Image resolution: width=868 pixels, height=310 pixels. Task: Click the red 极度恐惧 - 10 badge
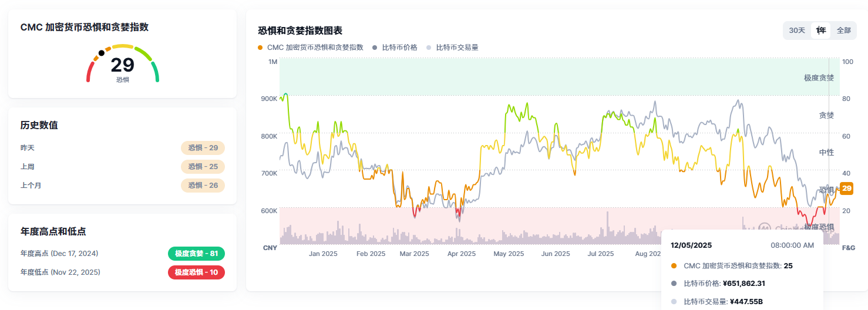(x=196, y=272)
